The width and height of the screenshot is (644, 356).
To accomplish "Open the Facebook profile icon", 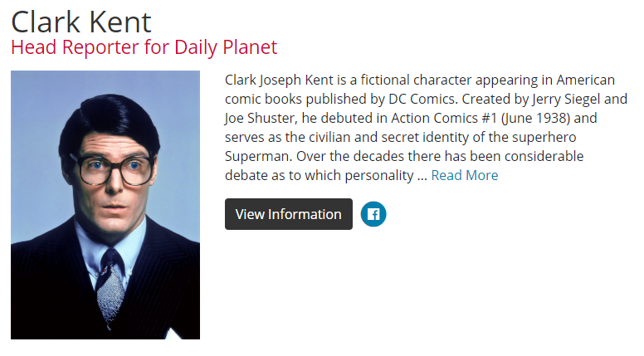I will coord(373,214).
